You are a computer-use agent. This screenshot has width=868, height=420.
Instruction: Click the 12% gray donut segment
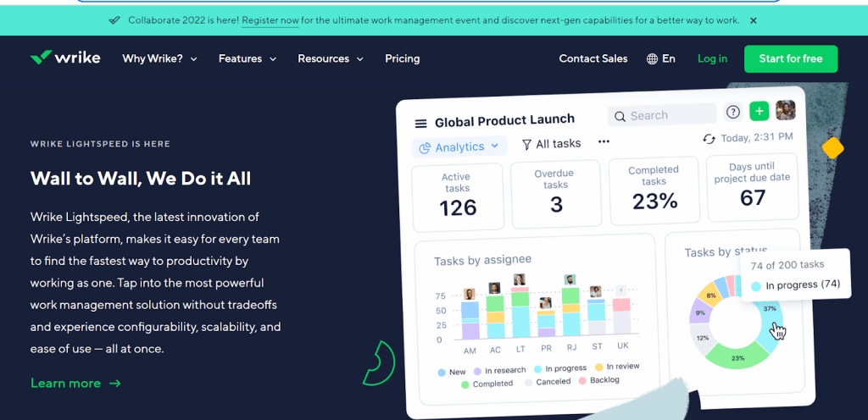pos(702,338)
